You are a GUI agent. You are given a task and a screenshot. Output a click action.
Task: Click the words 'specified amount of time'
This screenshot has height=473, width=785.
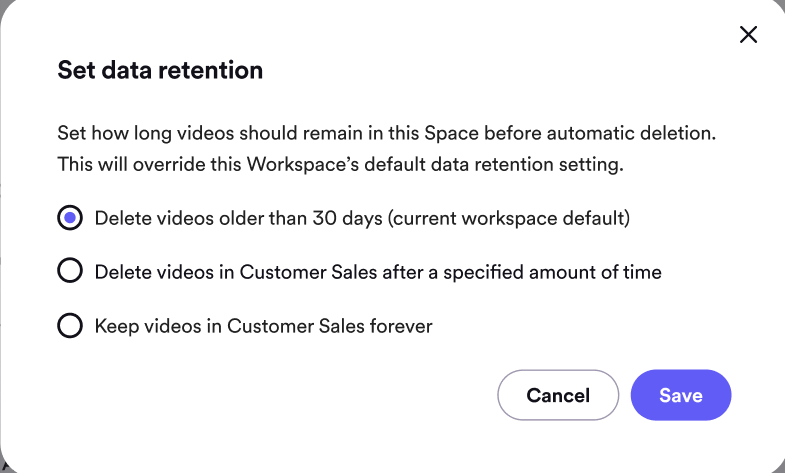click(552, 272)
